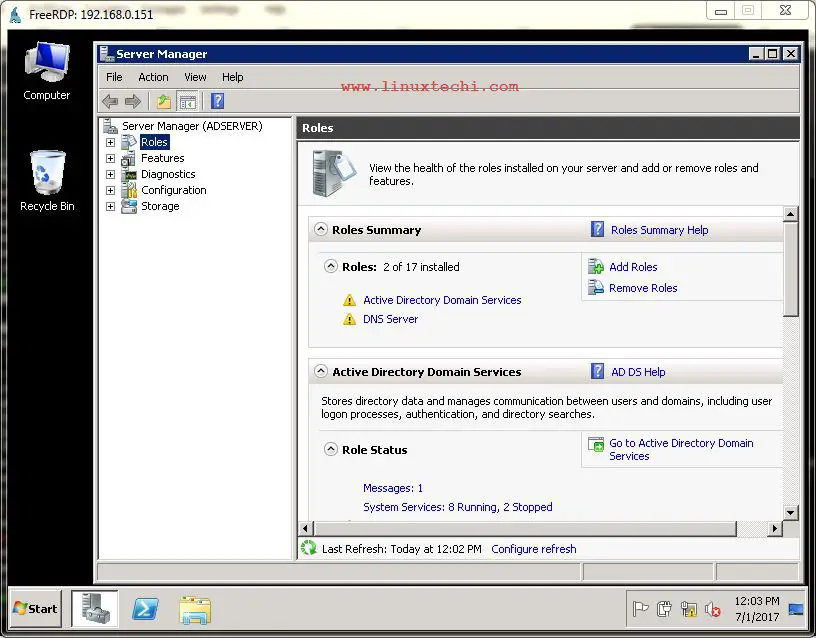Click the Remove Roles icon
Viewport: 816px width, 638px height.
pos(595,287)
